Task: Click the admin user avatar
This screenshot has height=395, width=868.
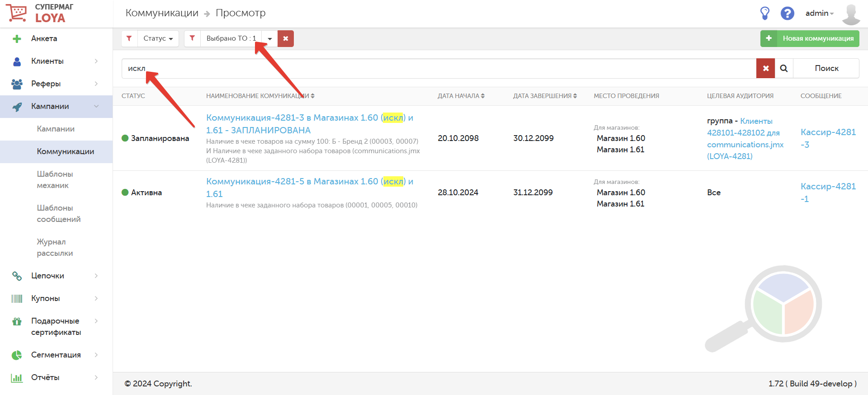Action: point(851,14)
